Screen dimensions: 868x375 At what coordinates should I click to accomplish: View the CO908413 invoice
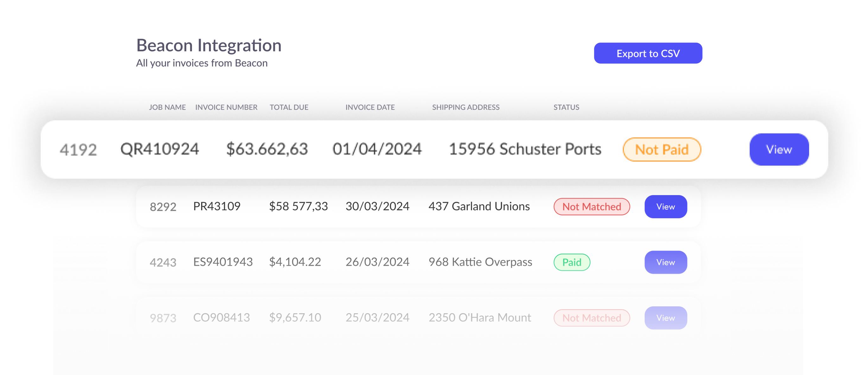[x=666, y=318]
